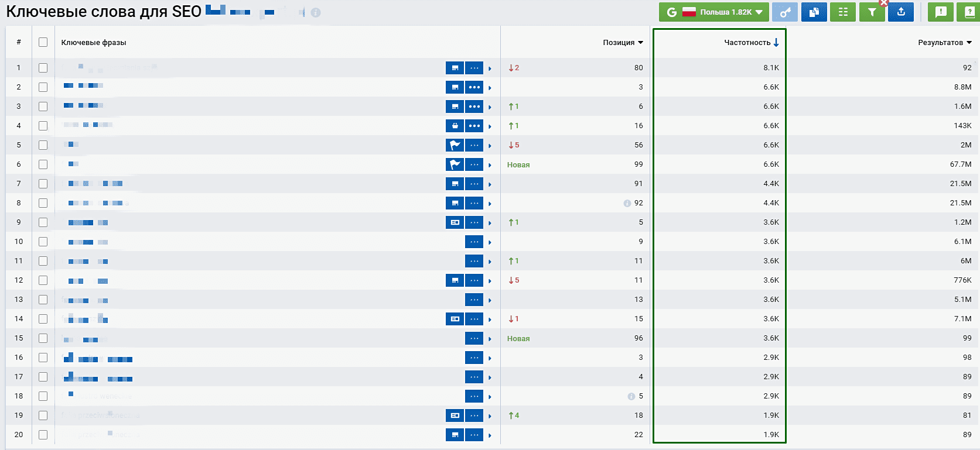This screenshot has height=450, width=980.
Task: Remove filter using red cross badge
Action: (x=884, y=3)
